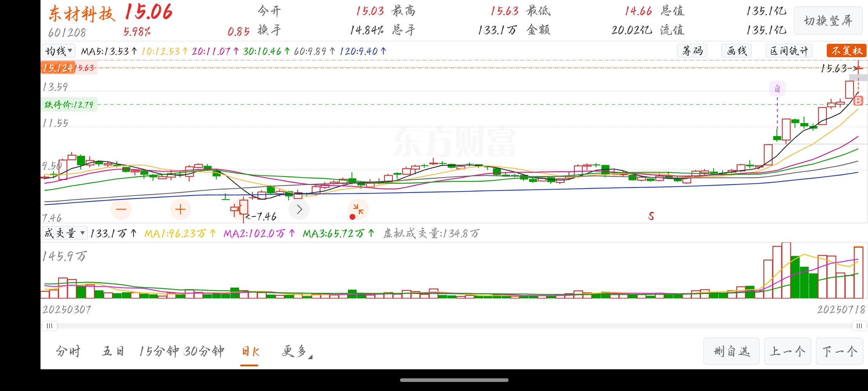
Task: Tap the MA5:13.53 moving average label
Action: (x=109, y=51)
